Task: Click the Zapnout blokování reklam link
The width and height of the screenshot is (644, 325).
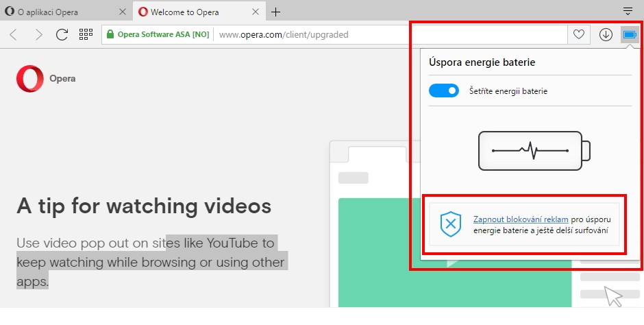Action: [x=521, y=219]
